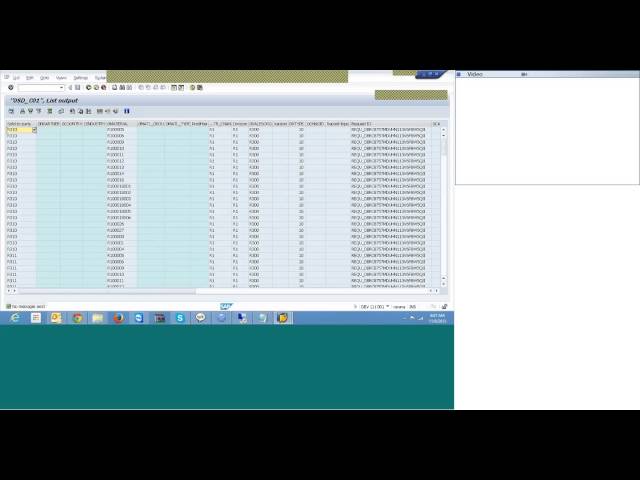This screenshot has height=480, width=640.
Task: Open the system info dropdown beside DEV
Action: (x=387, y=307)
